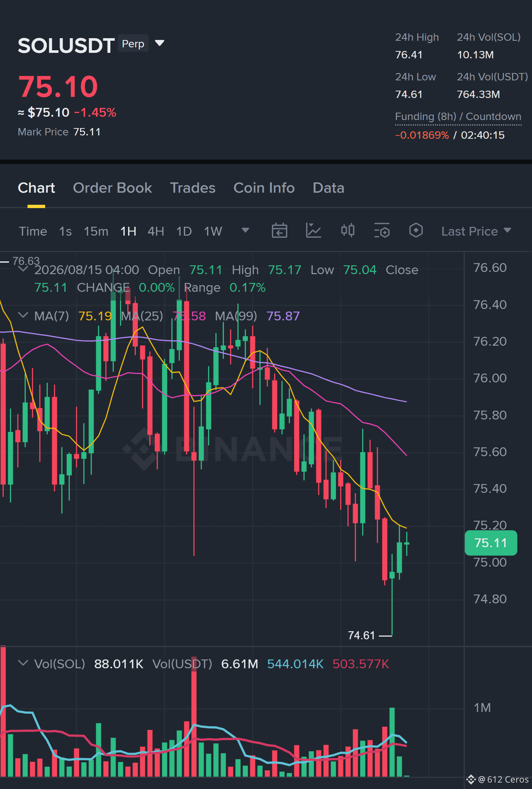Click the 544.014K volume MA value
Image resolution: width=532 pixels, height=789 pixels.
click(x=295, y=664)
